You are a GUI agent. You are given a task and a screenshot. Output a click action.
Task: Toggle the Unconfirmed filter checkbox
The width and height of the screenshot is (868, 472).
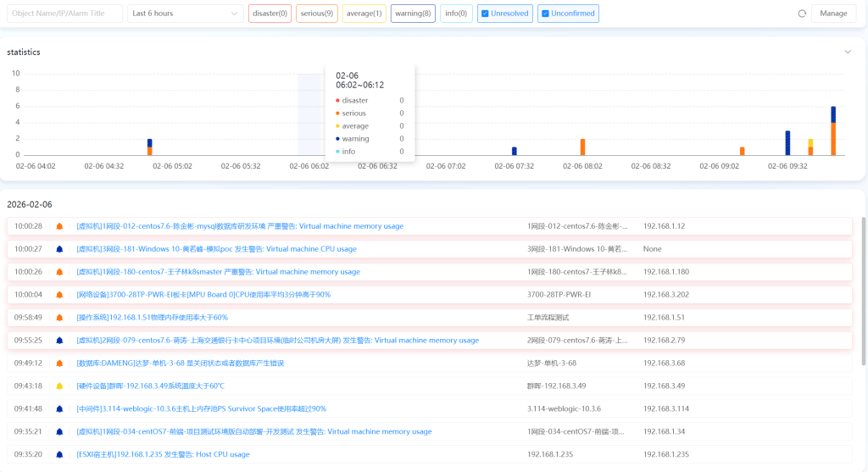545,14
